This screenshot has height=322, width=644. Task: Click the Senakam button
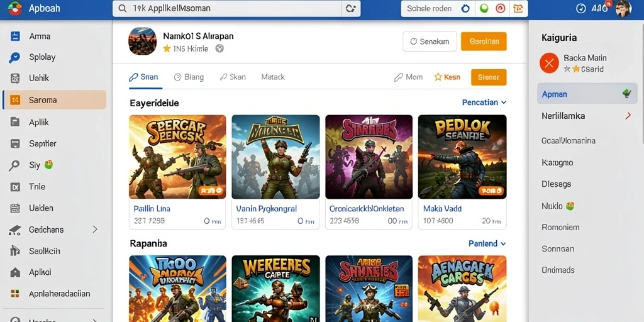(x=430, y=41)
